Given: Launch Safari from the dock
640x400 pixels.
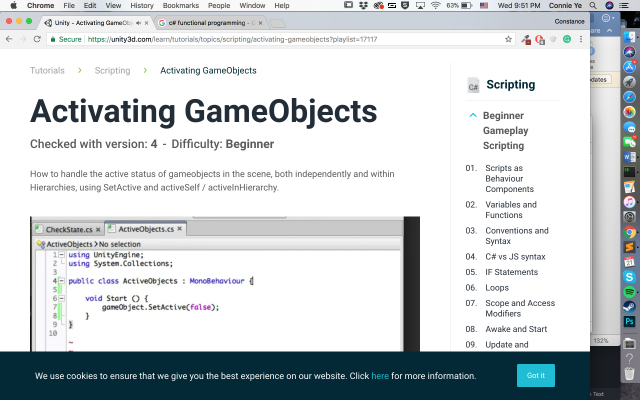Looking at the screenshot, I should [629, 97].
